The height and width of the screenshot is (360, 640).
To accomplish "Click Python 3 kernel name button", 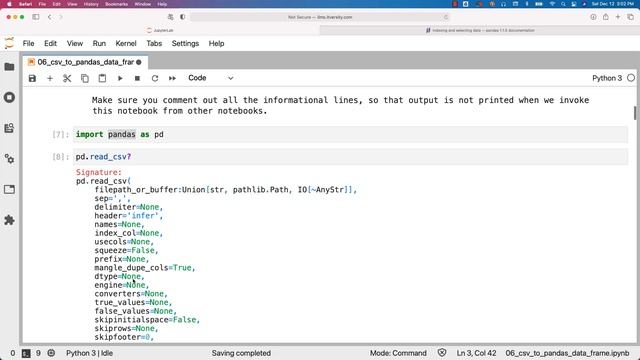I will click(x=607, y=78).
